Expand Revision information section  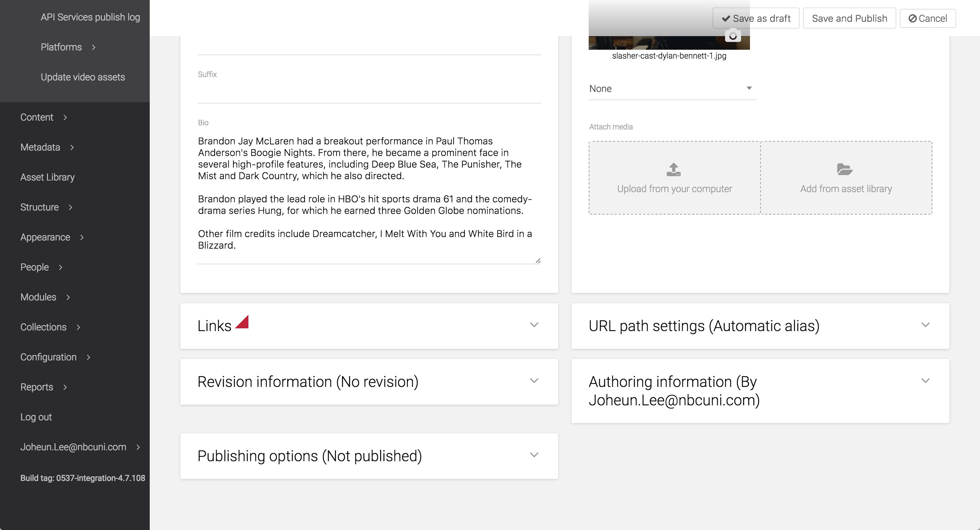[x=534, y=381]
